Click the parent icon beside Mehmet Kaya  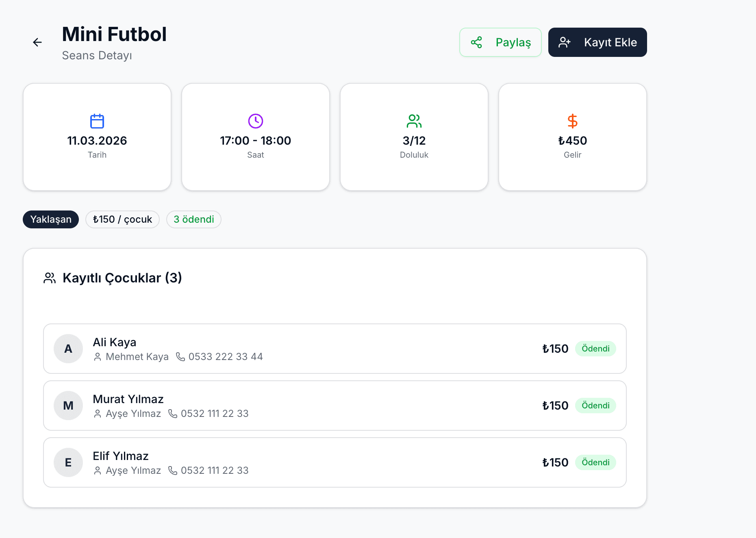98,357
